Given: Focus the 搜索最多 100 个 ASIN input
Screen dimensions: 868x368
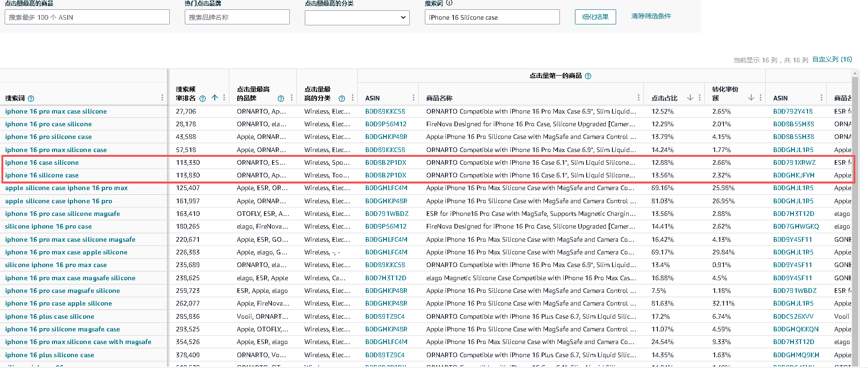Looking at the screenshot, I should pyautogui.click(x=87, y=17).
